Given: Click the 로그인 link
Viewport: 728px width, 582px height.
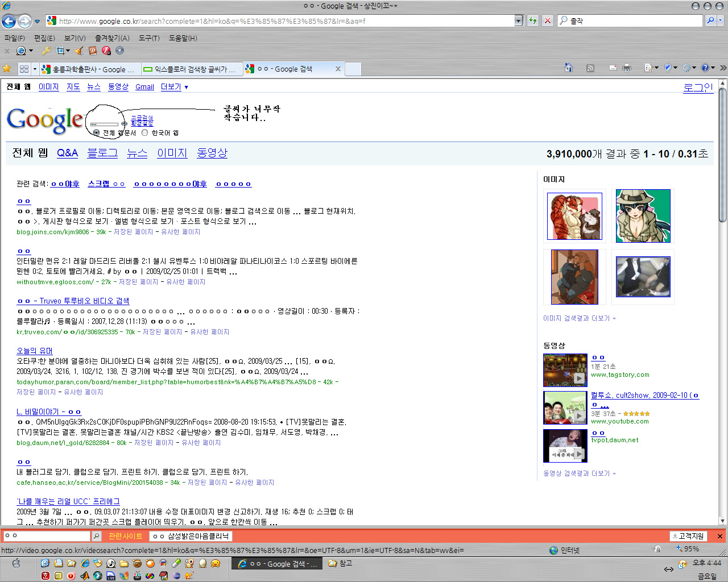Looking at the screenshot, I should 698,88.
